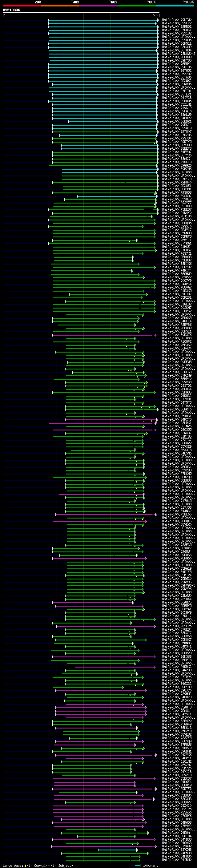Select the UniRef100_A5DTF3 entry
The width and height of the screenshot is (197, 868).
point(176,789)
